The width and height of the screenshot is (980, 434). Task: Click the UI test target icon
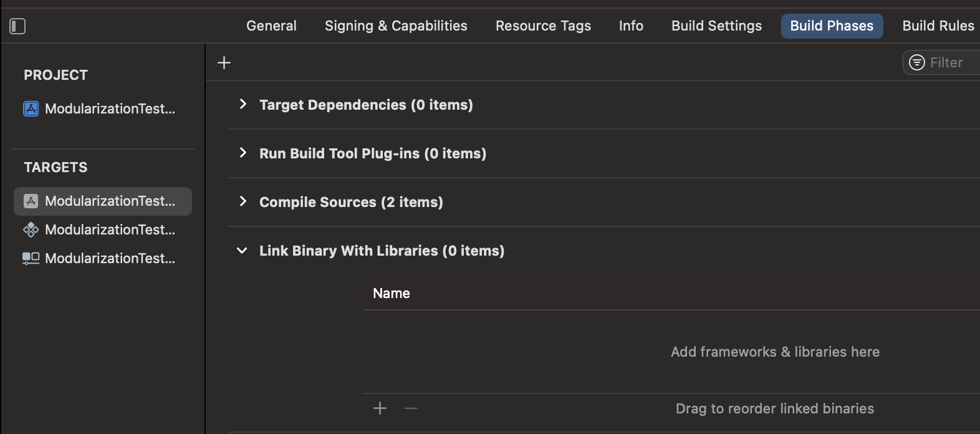(31, 258)
